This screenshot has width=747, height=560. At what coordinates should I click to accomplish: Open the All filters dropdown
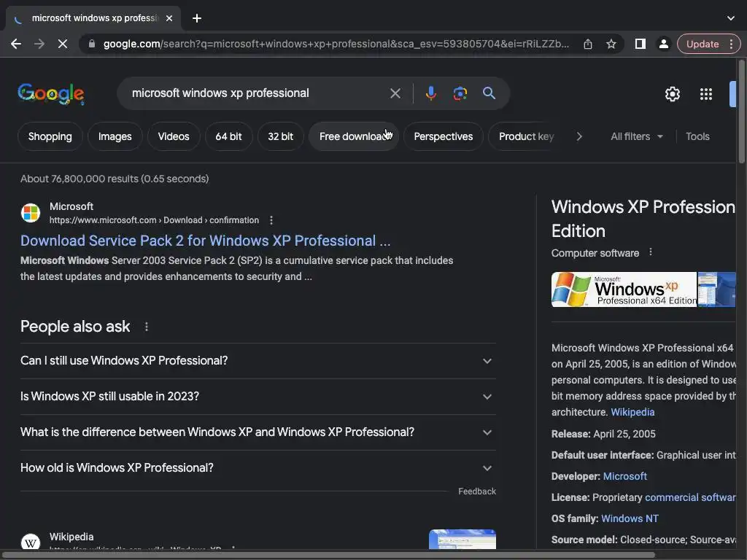636,136
